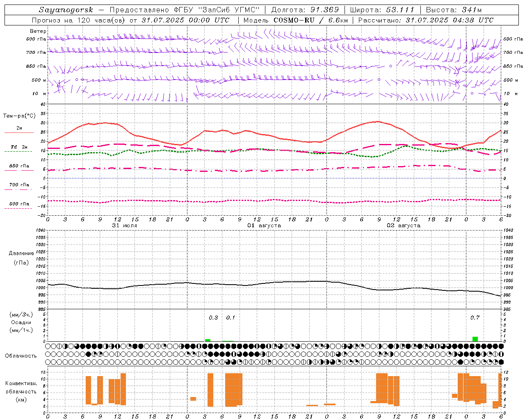Screen dimensions: 525x420
Task: Click the green precipitation bar below 0.7
Action: [x=475, y=339]
